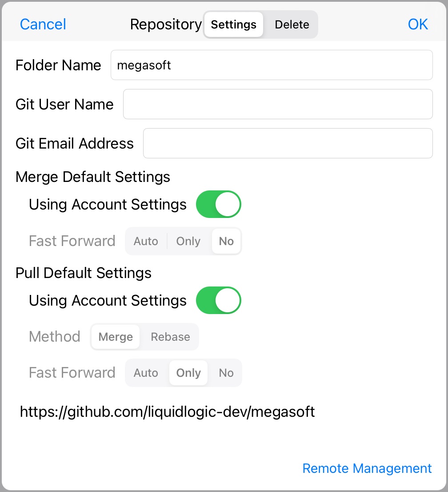Focus the Git Email Address field
This screenshot has height=492, width=448.
pos(288,143)
